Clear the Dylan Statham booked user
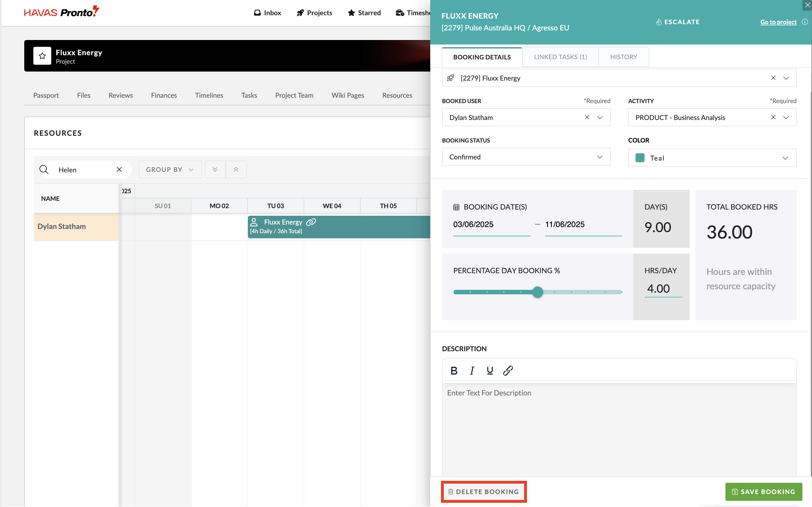This screenshot has width=812, height=507. [587, 117]
